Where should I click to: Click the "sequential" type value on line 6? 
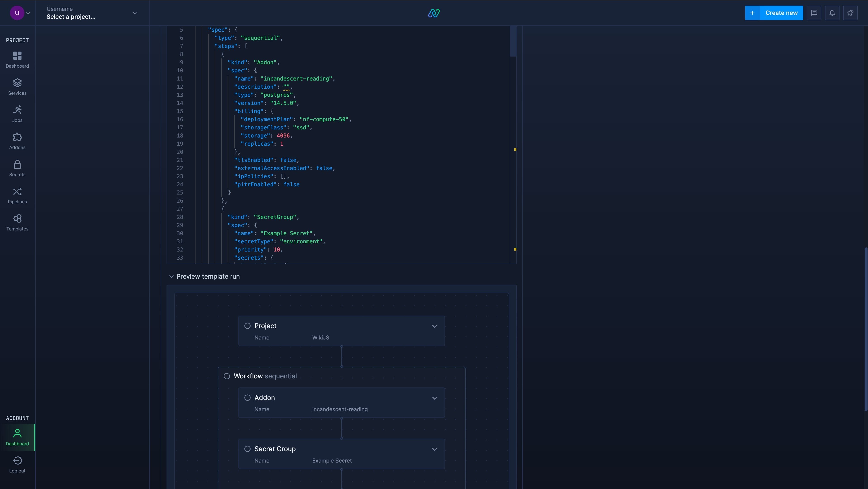click(260, 38)
